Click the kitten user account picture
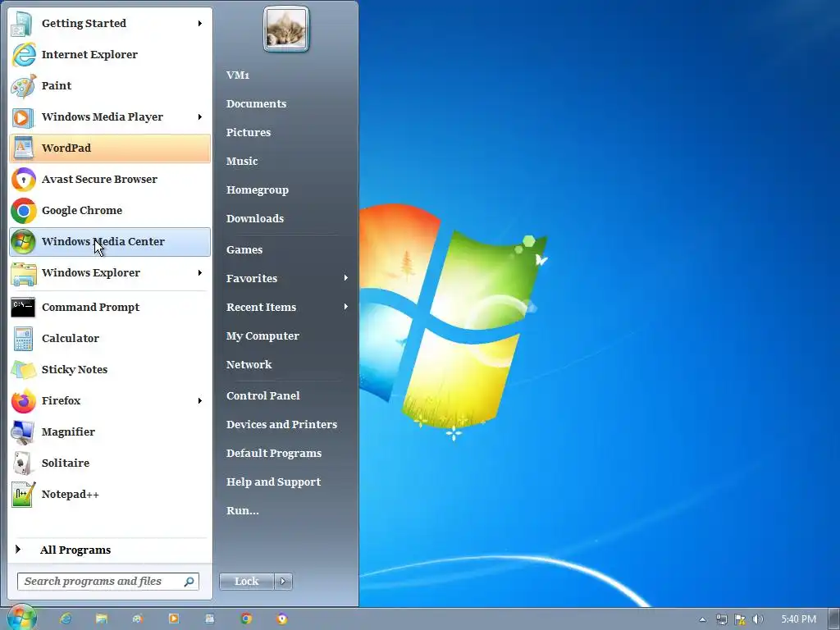This screenshot has width=840, height=630. point(286,29)
